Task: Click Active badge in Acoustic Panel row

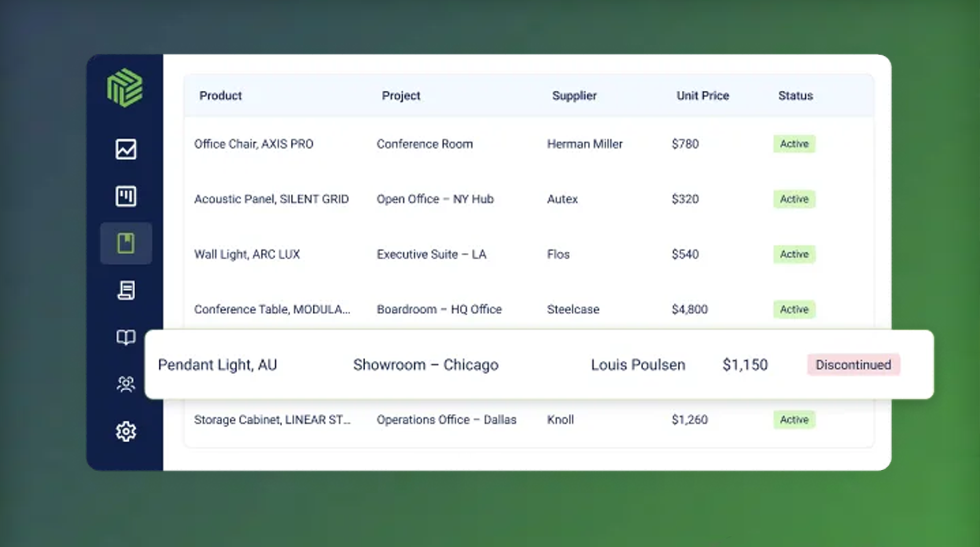Action: [794, 199]
